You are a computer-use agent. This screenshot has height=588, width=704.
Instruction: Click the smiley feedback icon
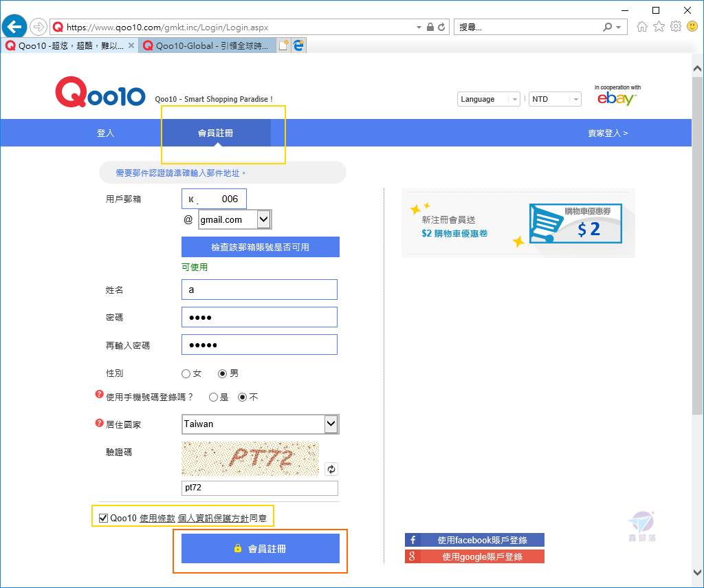coord(692,27)
